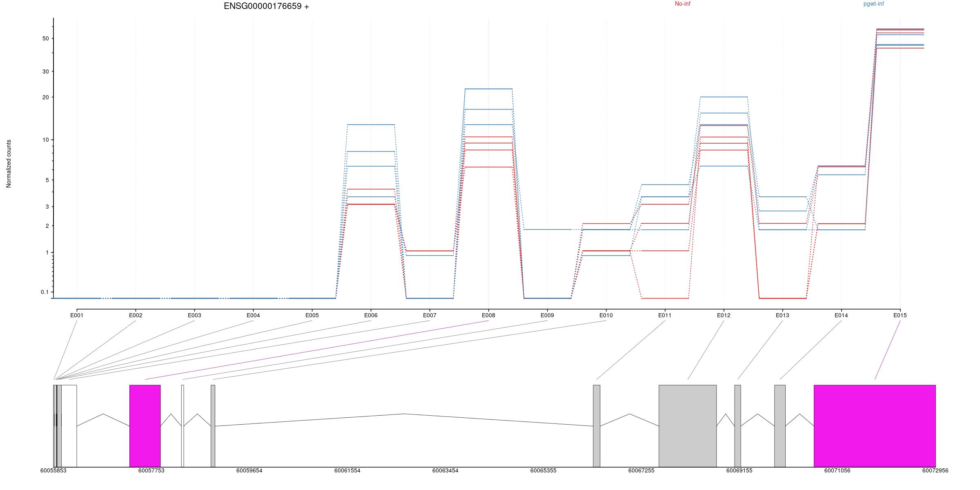The width and height of the screenshot is (980, 490).
Task: Click the y-axis tick value 20
Action: pos(45,97)
